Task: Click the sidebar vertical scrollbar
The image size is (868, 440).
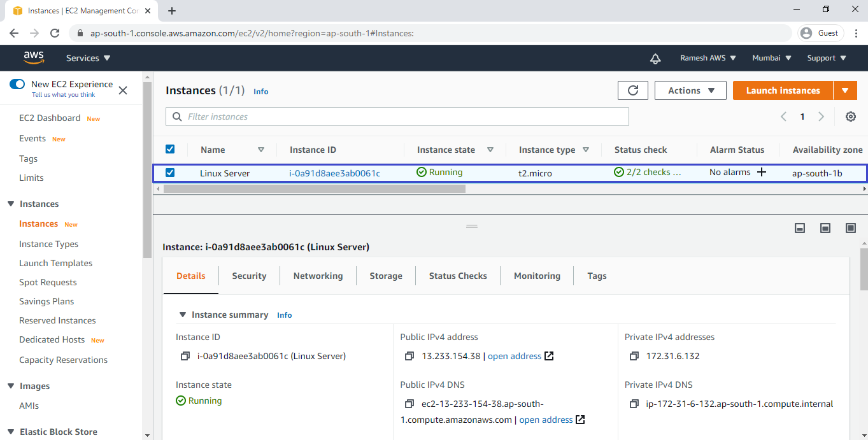Action: tap(148, 169)
